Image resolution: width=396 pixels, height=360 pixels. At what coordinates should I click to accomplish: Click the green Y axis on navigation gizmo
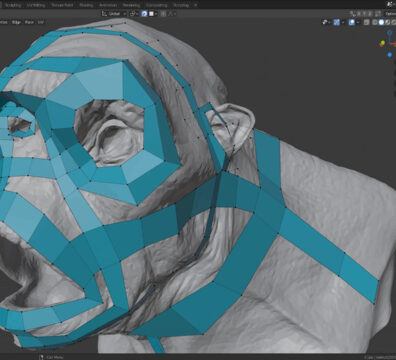tap(383, 42)
